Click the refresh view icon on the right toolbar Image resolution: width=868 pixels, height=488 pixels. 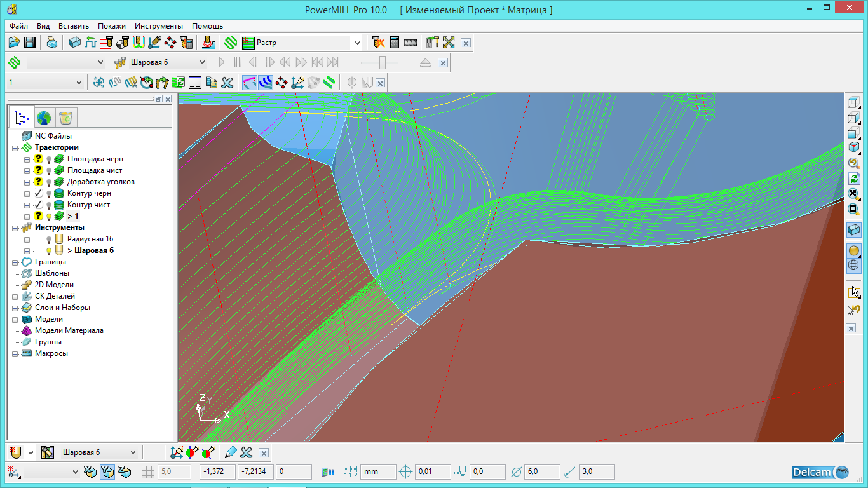[x=854, y=179]
